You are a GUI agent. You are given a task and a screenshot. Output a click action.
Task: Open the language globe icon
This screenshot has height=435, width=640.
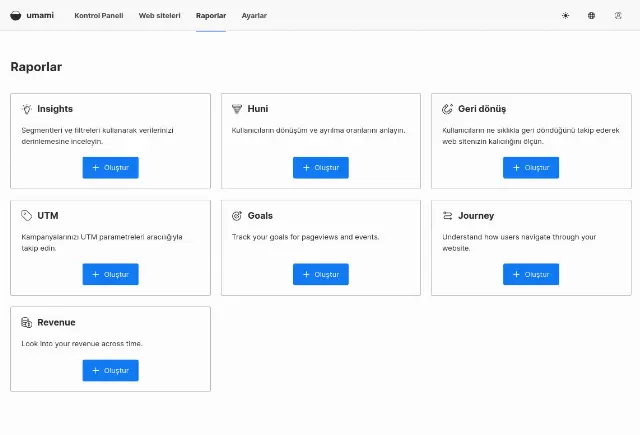pos(591,16)
